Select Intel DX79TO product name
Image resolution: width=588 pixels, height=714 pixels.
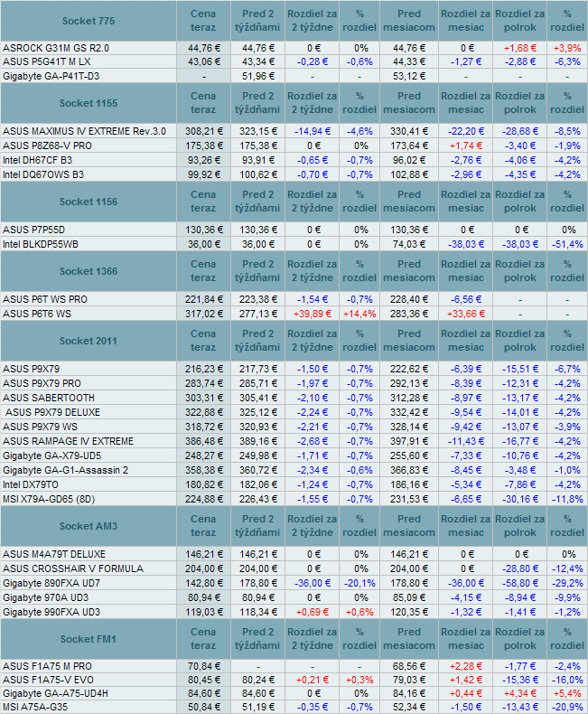tap(31, 485)
